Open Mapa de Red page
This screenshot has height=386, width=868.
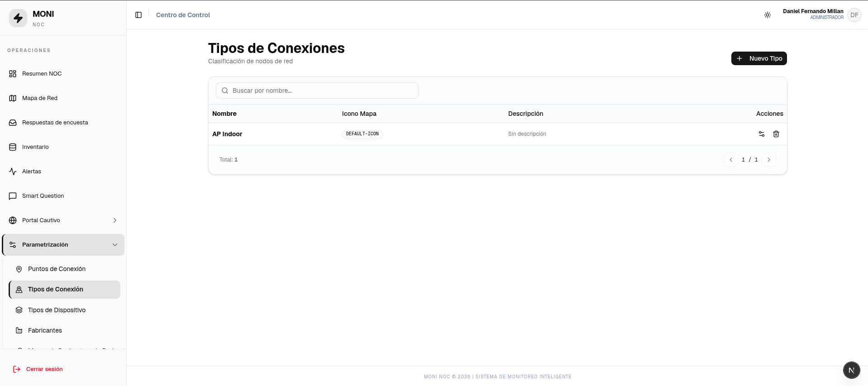pos(63,98)
